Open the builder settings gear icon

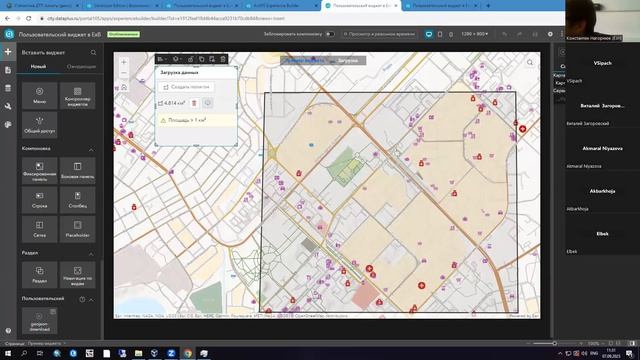550,34
